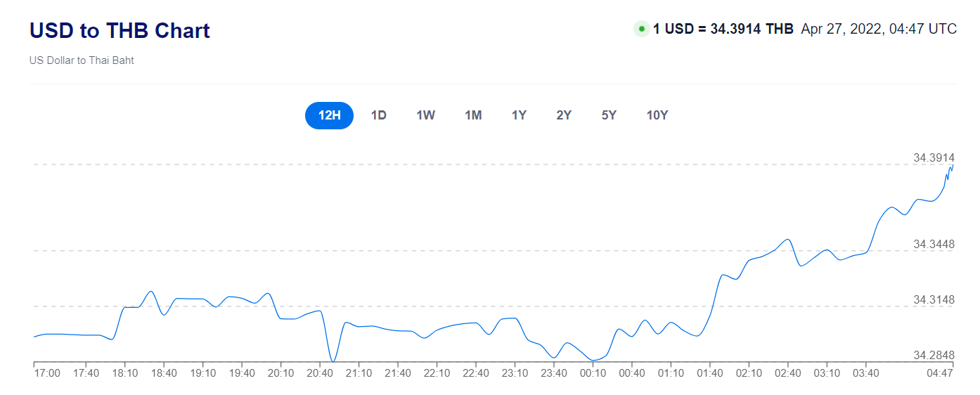Click the 20:40 time axis marker
The width and height of the screenshot is (980, 395).
tap(320, 373)
